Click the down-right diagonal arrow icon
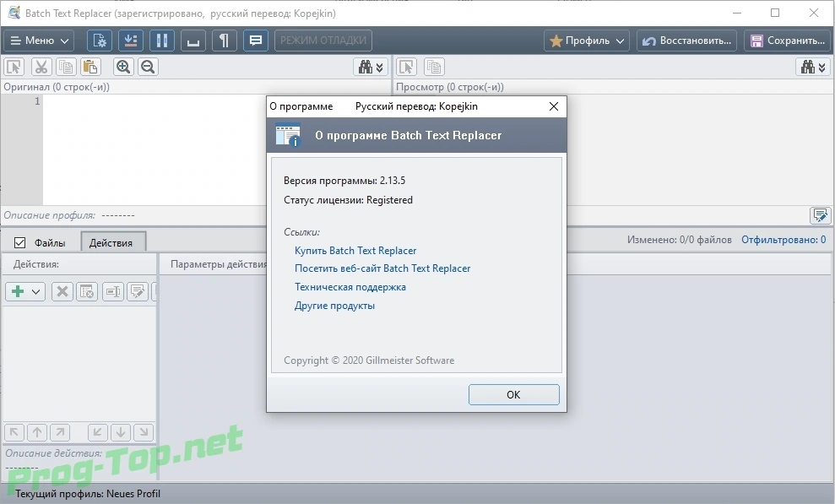 coord(144,432)
